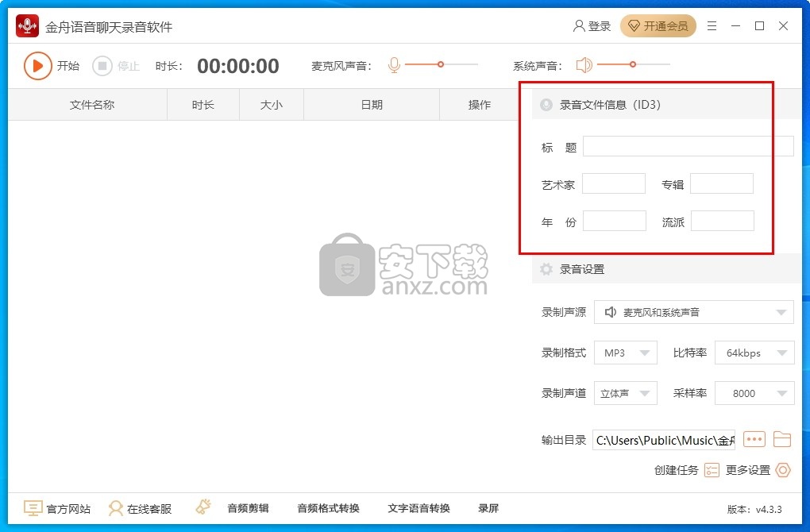
Task: Browse output directory with the three-dots button
Action: [x=754, y=440]
